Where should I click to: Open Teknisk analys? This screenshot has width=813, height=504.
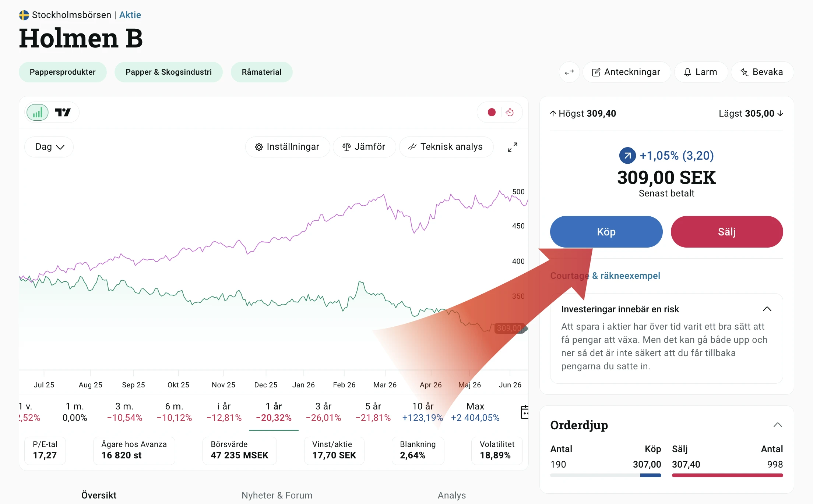pyautogui.click(x=446, y=147)
